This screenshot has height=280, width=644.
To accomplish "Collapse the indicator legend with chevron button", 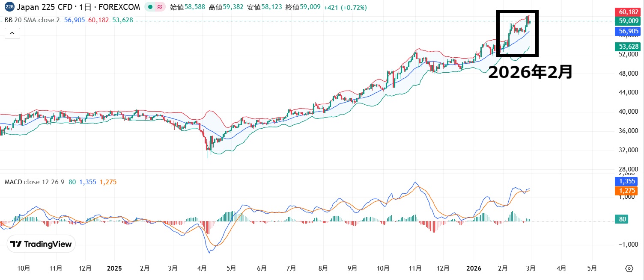I will (x=12, y=33).
